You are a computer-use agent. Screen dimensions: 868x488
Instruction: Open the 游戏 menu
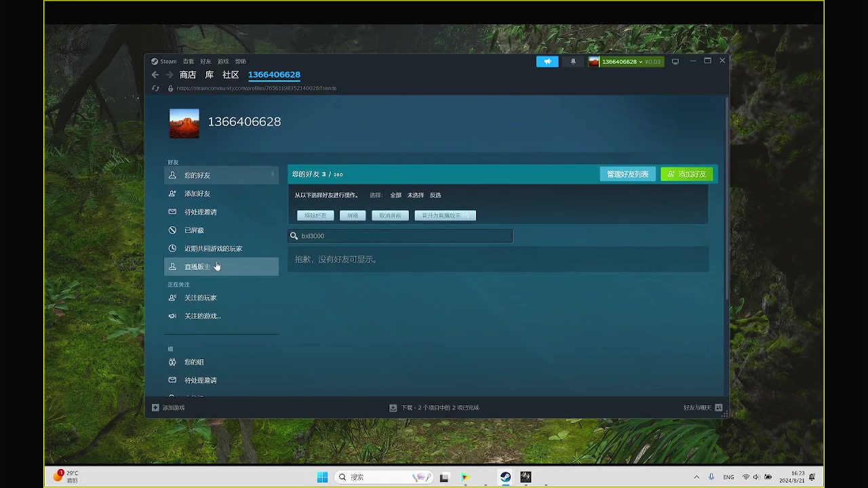click(x=223, y=62)
